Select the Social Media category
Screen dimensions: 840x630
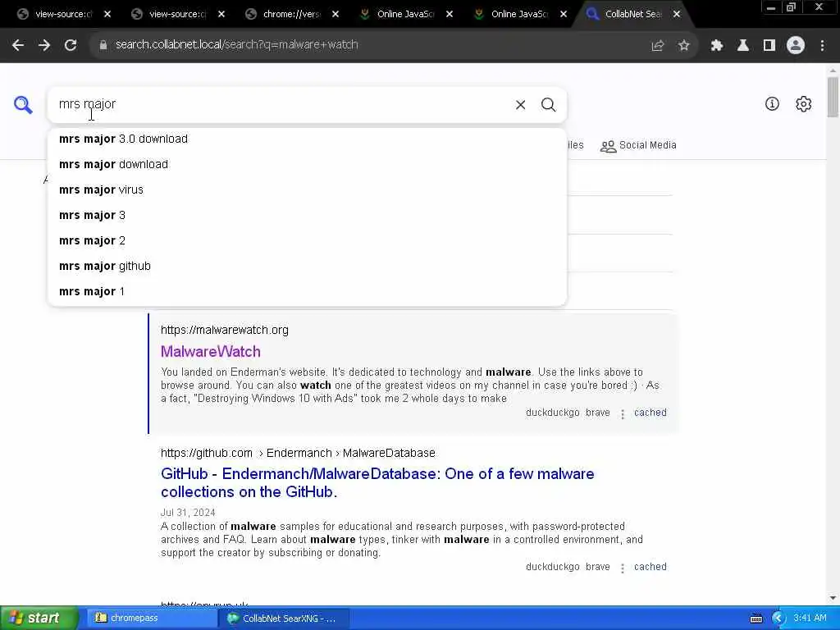(638, 146)
